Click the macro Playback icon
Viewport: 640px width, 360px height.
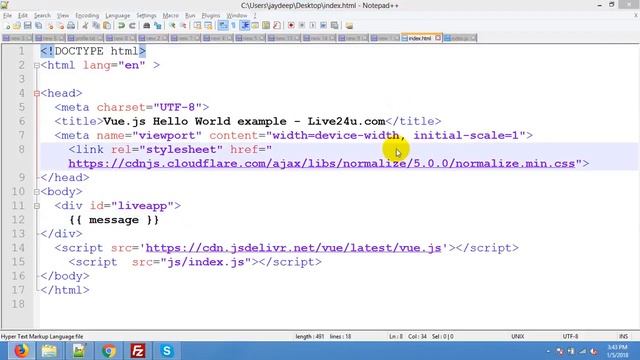tap(313, 26)
